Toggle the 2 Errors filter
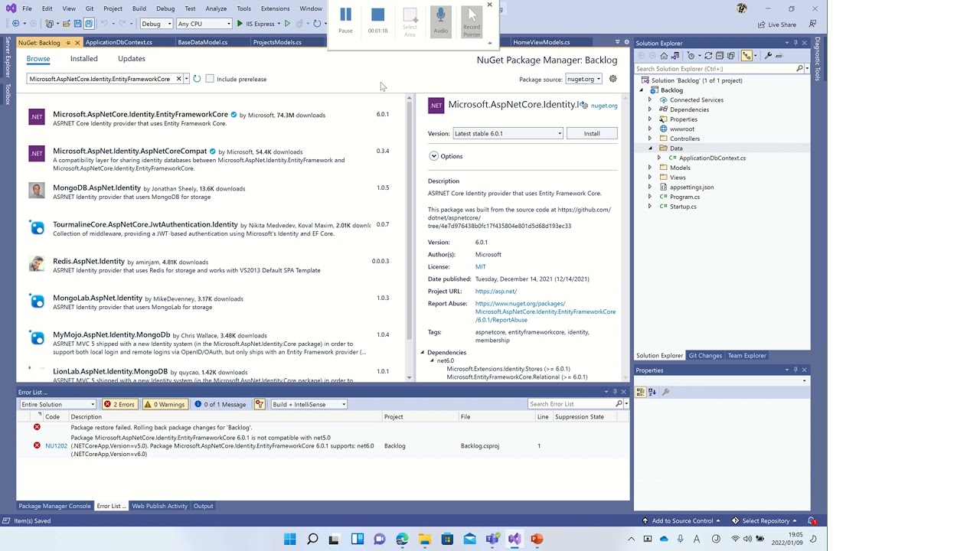Viewport: 980px width, 551px height. pyautogui.click(x=119, y=404)
